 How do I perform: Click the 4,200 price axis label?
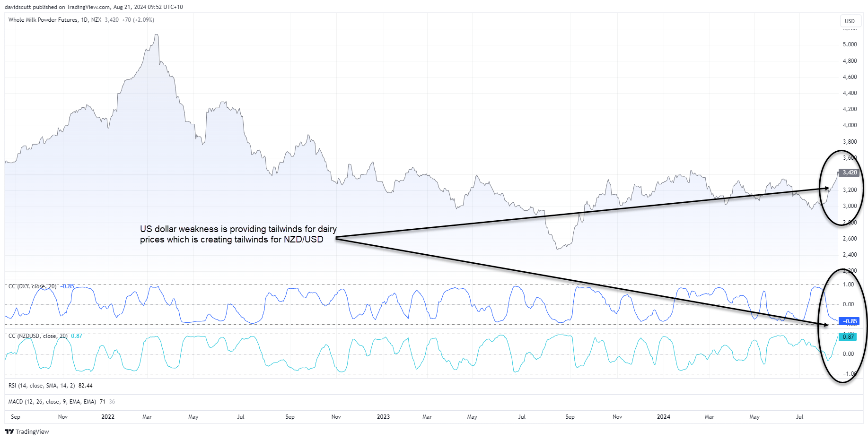[x=850, y=109]
